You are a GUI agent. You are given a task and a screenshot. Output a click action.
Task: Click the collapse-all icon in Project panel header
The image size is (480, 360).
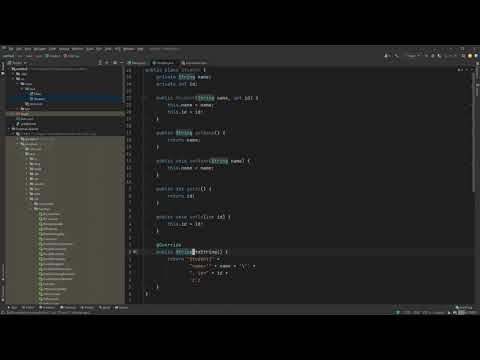[107, 63]
